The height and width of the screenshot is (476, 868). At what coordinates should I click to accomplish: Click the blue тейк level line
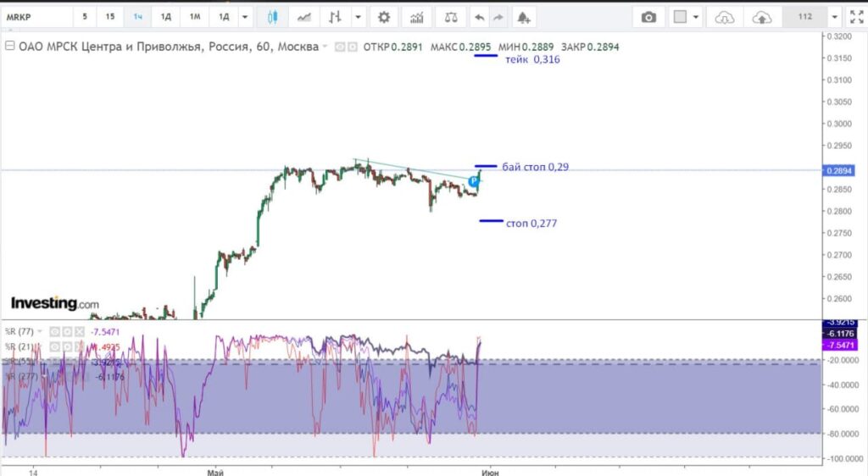[x=486, y=55]
